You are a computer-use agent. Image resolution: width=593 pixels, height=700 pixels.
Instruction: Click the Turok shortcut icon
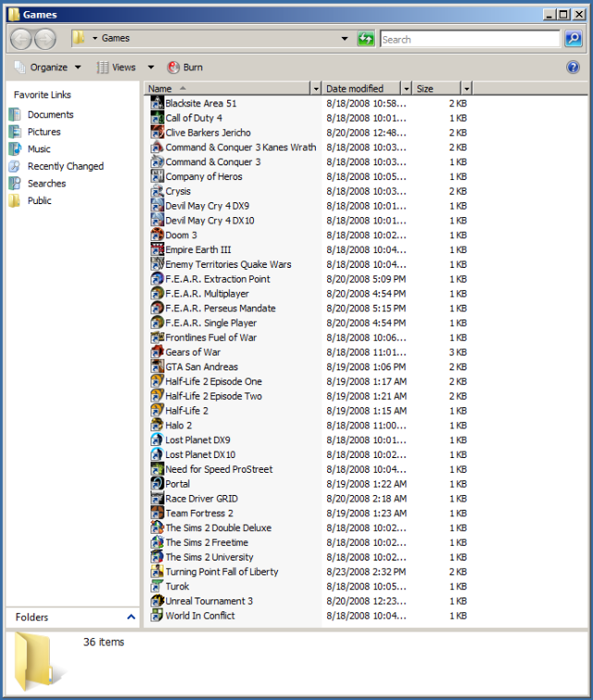(157, 586)
